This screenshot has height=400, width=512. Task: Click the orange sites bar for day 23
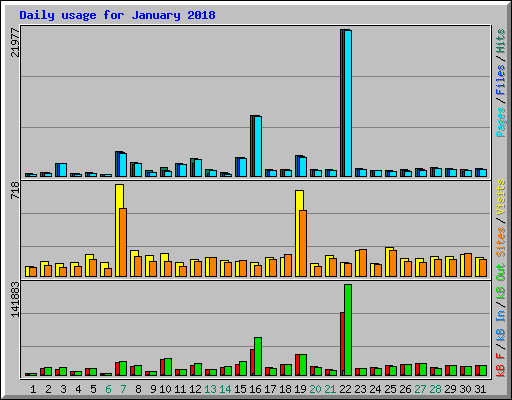point(363,263)
